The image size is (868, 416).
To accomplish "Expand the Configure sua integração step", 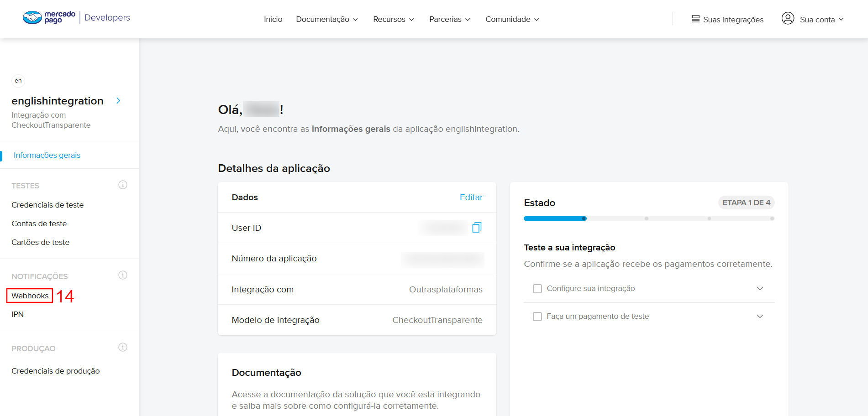I will click(x=760, y=288).
